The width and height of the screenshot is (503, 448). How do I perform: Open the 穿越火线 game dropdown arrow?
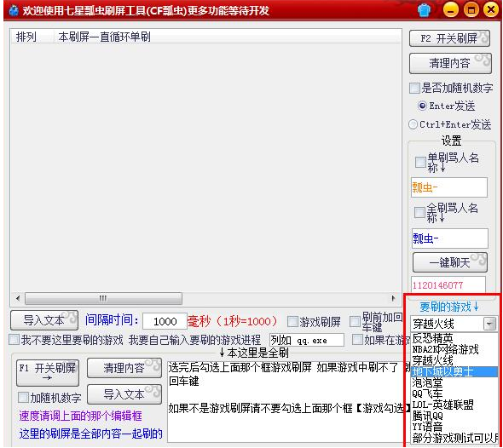[x=490, y=324]
